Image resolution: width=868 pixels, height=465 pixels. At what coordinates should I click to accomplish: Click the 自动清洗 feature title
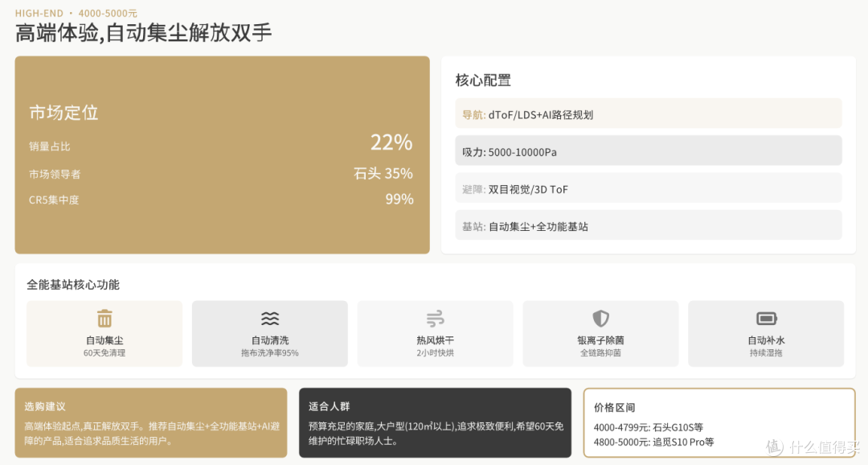pos(270,340)
